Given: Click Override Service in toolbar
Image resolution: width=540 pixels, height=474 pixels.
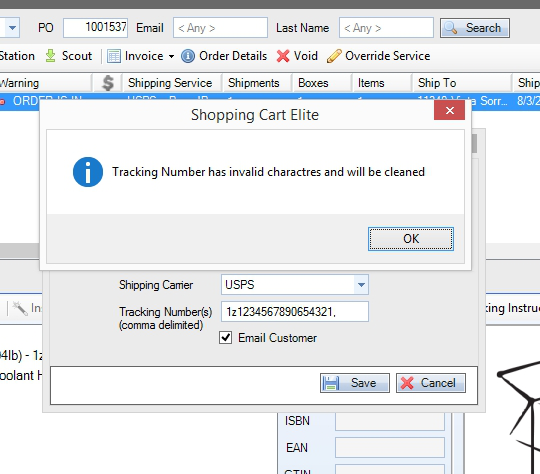Looking at the screenshot, I should pyautogui.click(x=378, y=56).
